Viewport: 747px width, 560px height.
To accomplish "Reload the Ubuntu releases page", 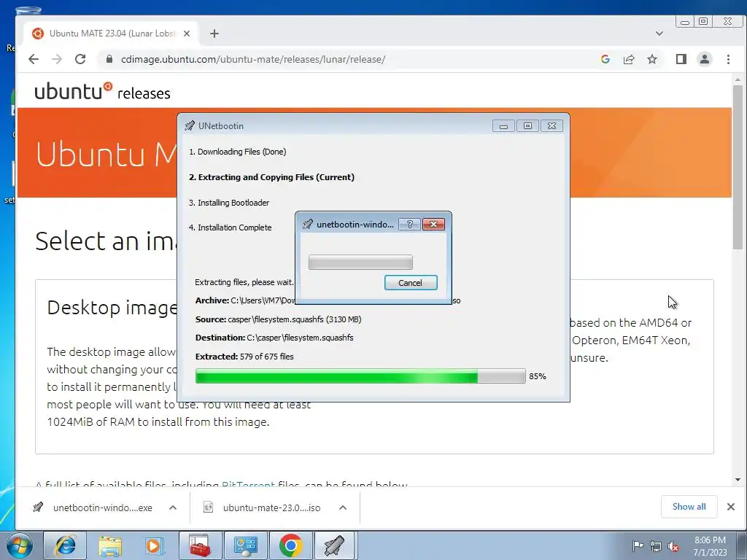I will [80, 59].
